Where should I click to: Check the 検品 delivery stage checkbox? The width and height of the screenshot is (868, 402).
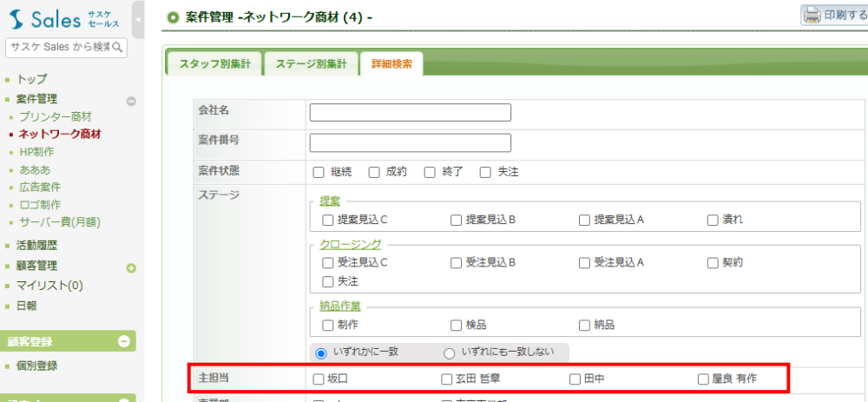pos(456,325)
